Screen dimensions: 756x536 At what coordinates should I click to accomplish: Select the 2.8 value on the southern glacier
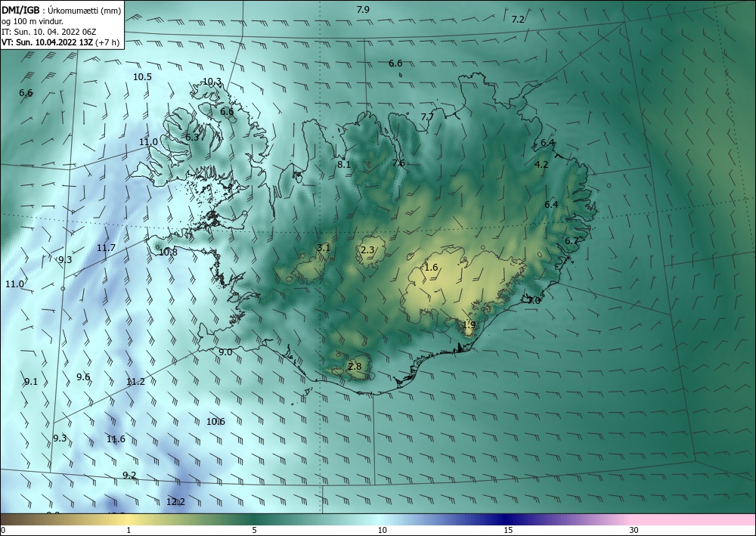tap(355, 367)
